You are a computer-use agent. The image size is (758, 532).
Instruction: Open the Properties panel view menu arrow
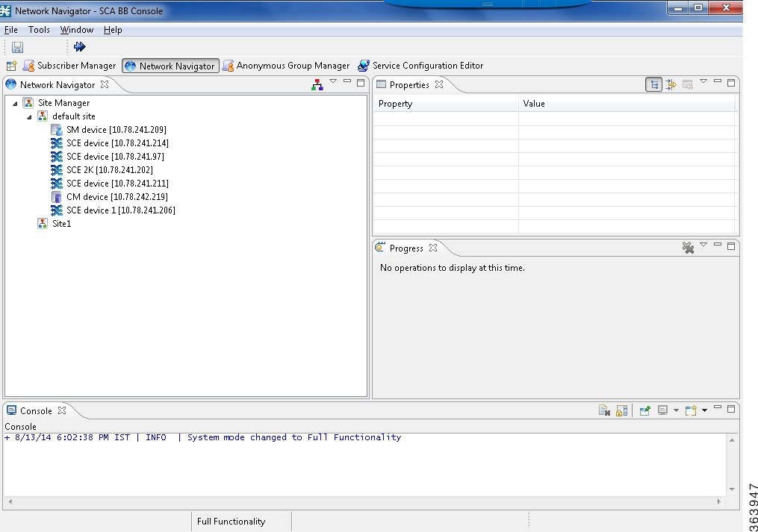pyautogui.click(x=703, y=84)
